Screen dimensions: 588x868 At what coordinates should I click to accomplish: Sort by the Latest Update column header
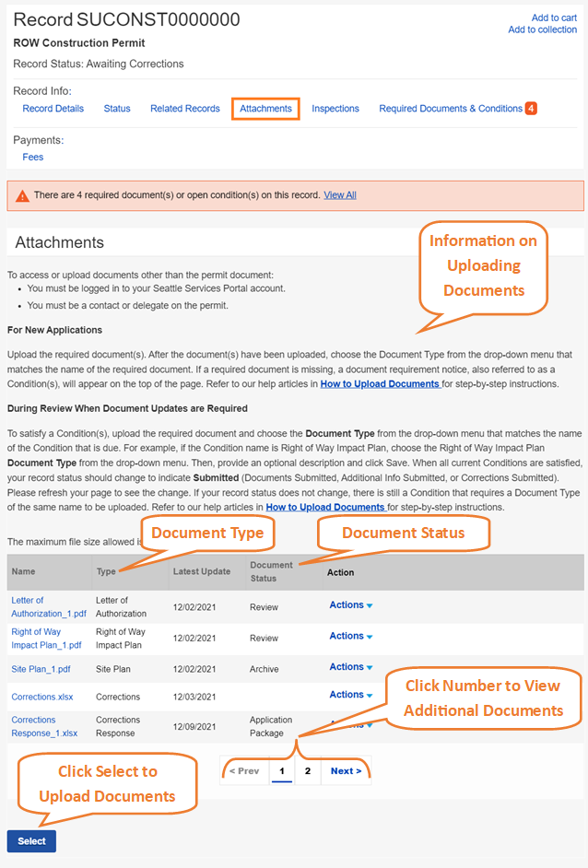[201, 571]
